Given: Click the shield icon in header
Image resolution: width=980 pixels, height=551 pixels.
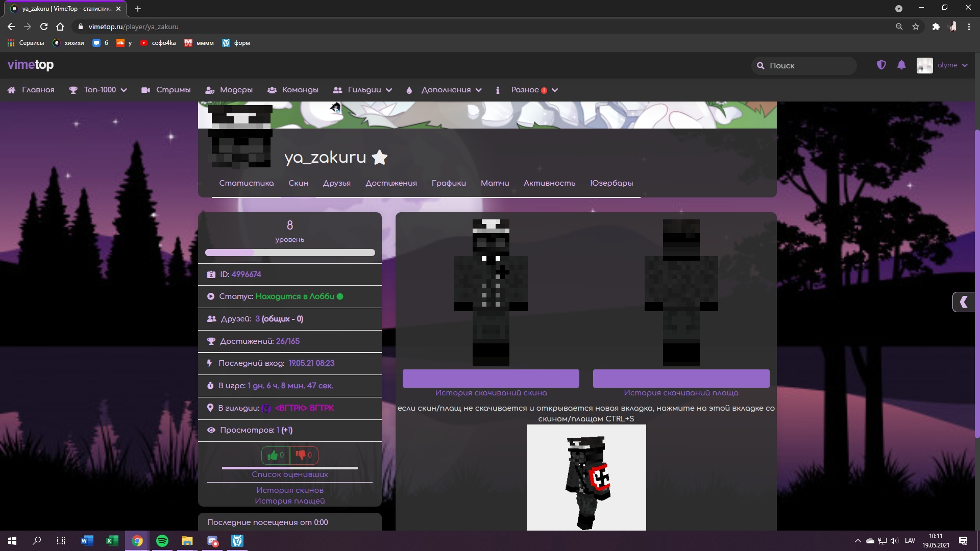Looking at the screenshot, I should click(881, 65).
